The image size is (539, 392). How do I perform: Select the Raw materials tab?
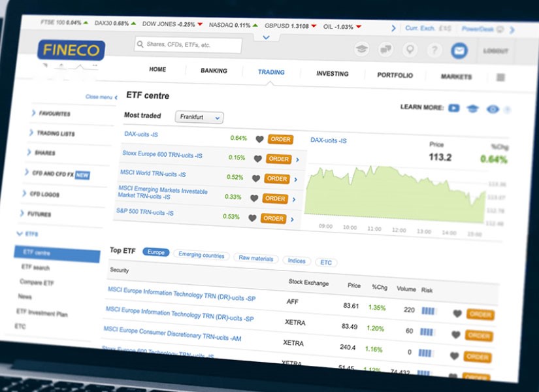click(x=255, y=258)
